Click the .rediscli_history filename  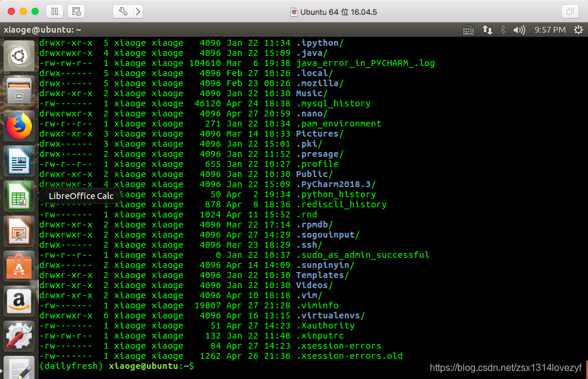coord(342,205)
